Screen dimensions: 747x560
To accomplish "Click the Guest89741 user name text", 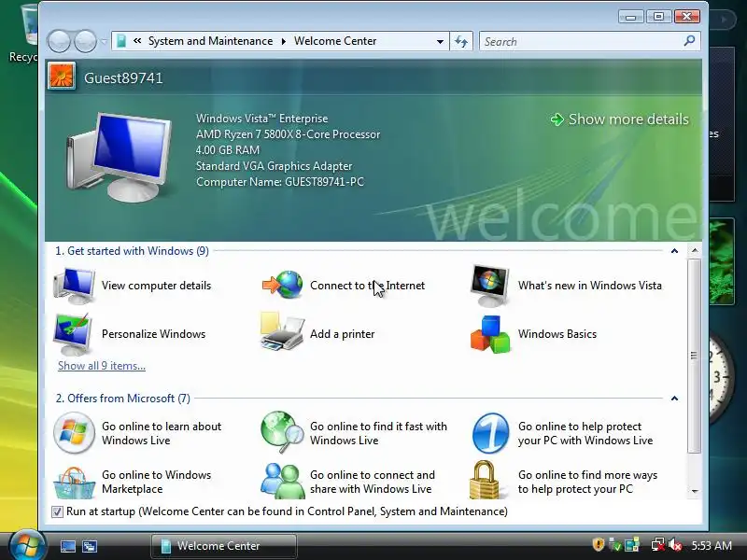I will coord(123,78).
